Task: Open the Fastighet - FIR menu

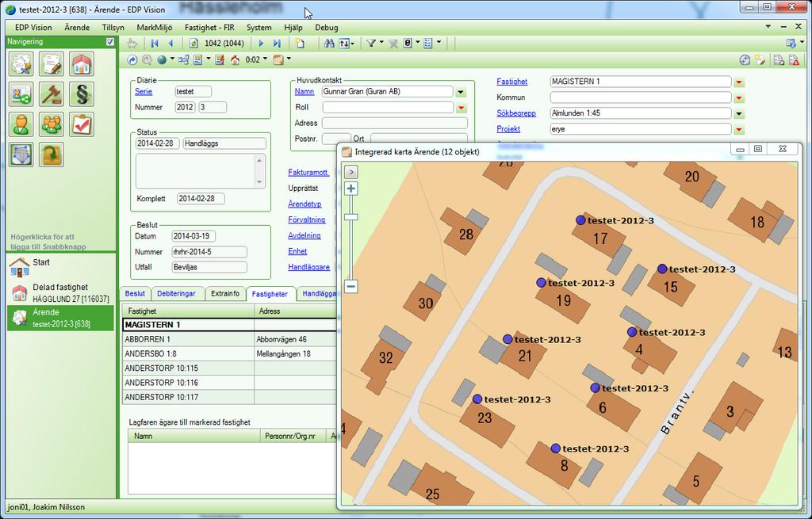Action: click(x=209, y=28)
